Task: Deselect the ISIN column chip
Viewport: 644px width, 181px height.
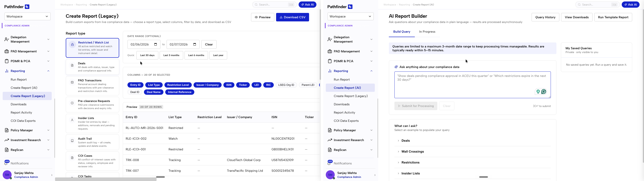Action: click(x=229, y=85)
